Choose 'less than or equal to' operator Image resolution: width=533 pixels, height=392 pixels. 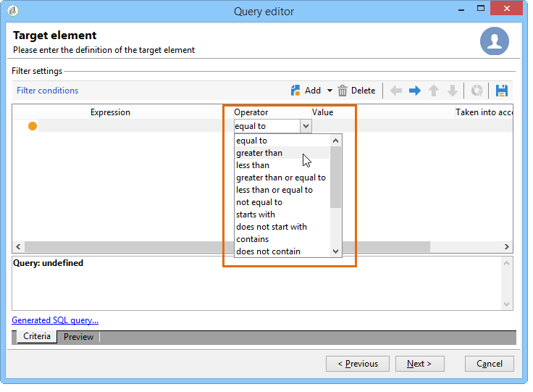(282, 190)
